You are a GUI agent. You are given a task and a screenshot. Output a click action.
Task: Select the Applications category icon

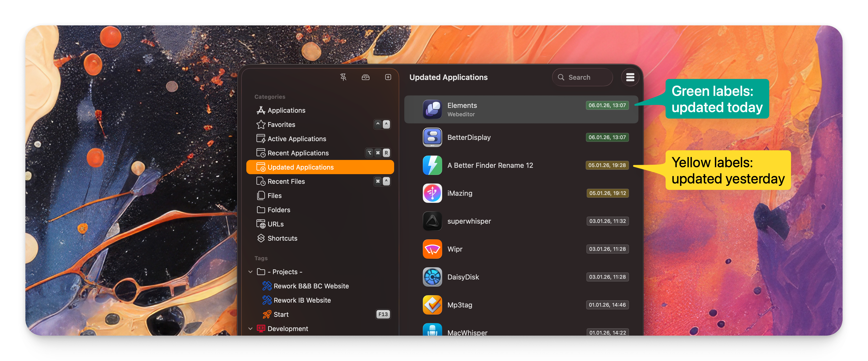pyautogui.click(x=261, y=110)
